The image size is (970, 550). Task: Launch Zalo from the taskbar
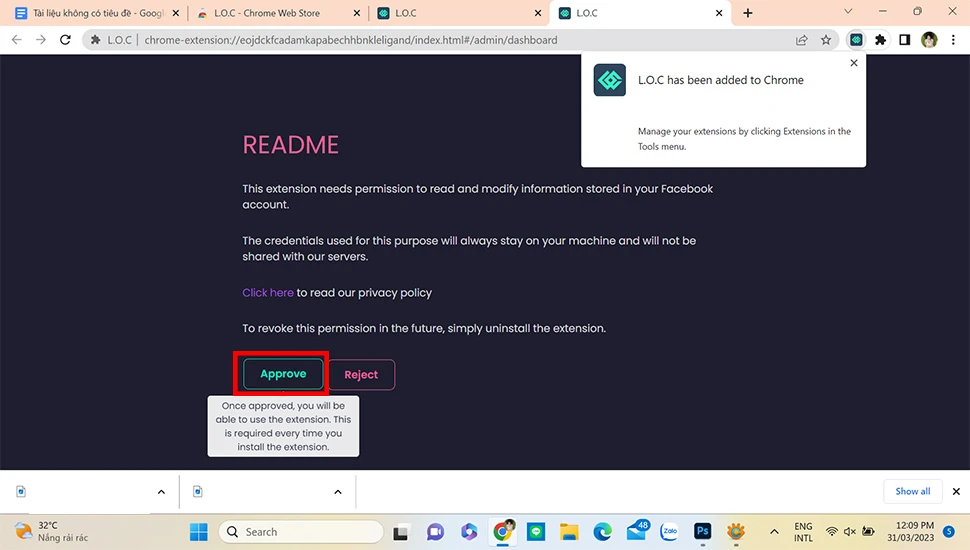point(669,531)
